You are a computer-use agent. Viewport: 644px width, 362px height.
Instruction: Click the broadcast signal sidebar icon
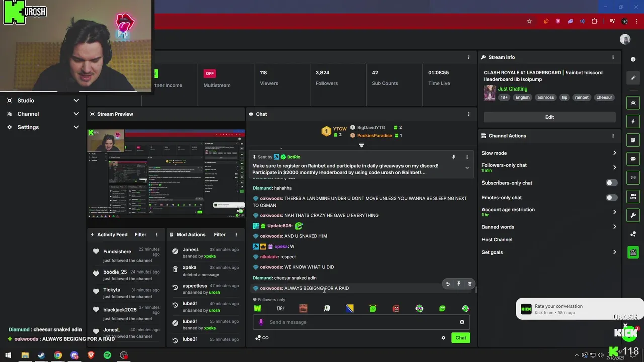tap(633, 177)
